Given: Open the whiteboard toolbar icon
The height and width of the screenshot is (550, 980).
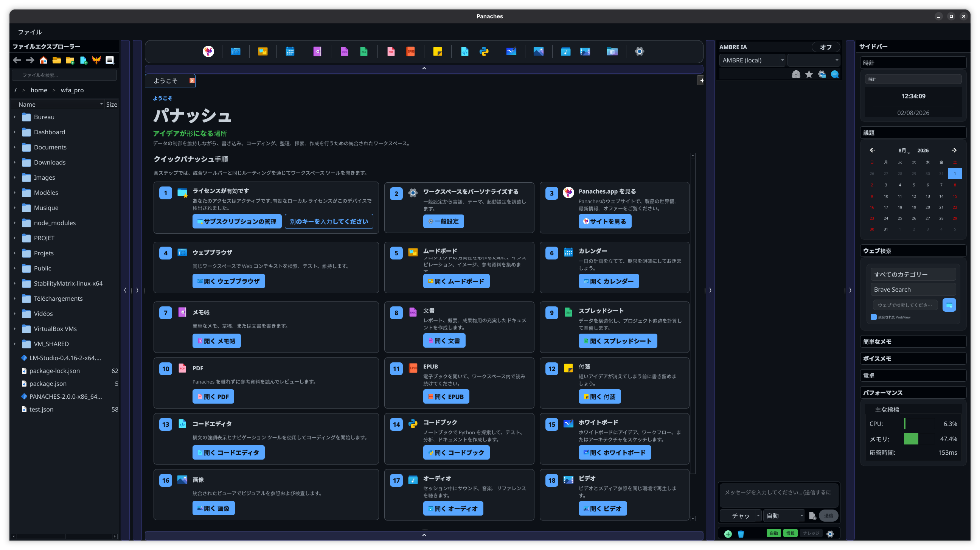Looking at the screenshot, I should 511,51.
